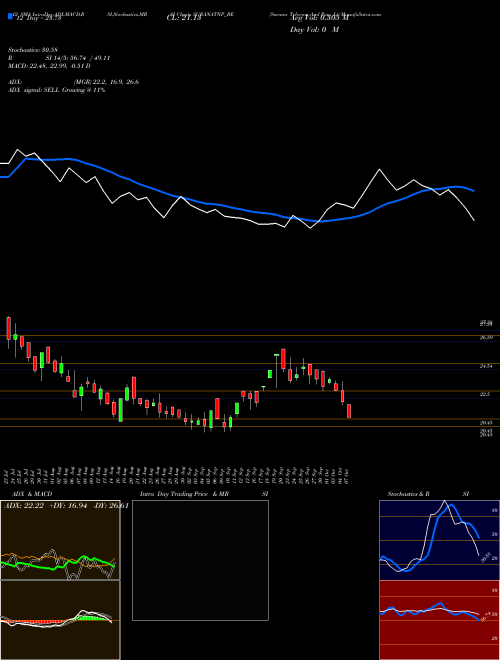Click the last red candlestick on the price chart
This screenshot has height=660, width=500.
point(349,411)
